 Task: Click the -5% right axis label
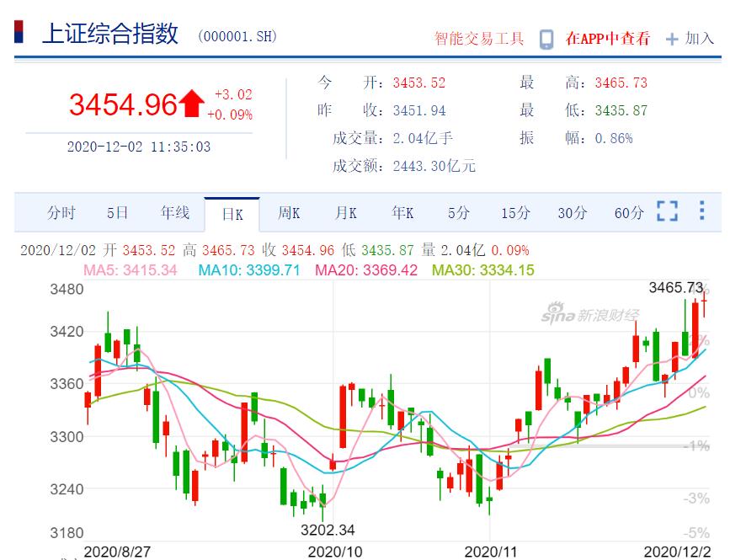pyautogui.click(x=696, y=533)
